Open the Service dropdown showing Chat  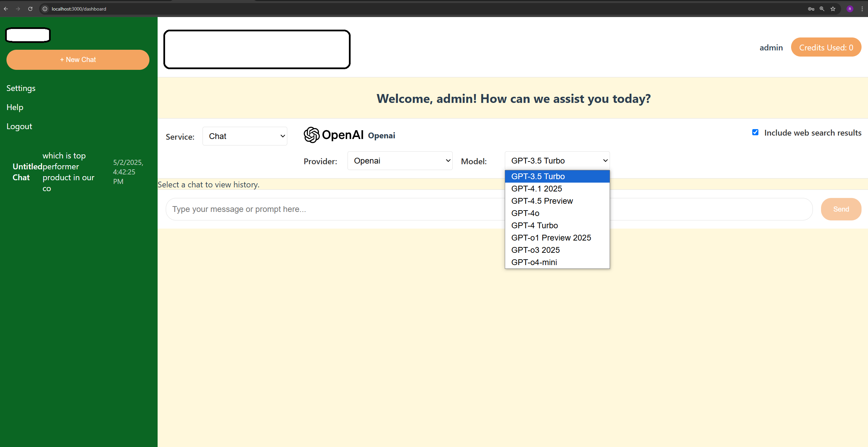(x=245, y=136)
